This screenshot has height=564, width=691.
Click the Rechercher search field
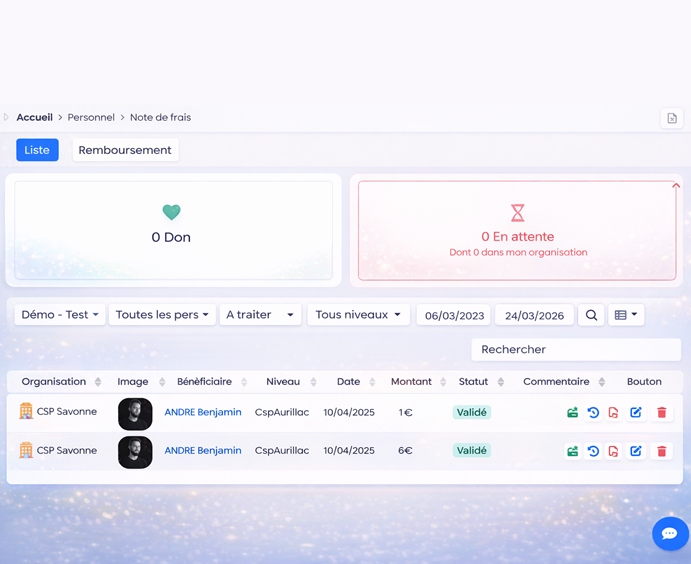click(x=575, y=350)
